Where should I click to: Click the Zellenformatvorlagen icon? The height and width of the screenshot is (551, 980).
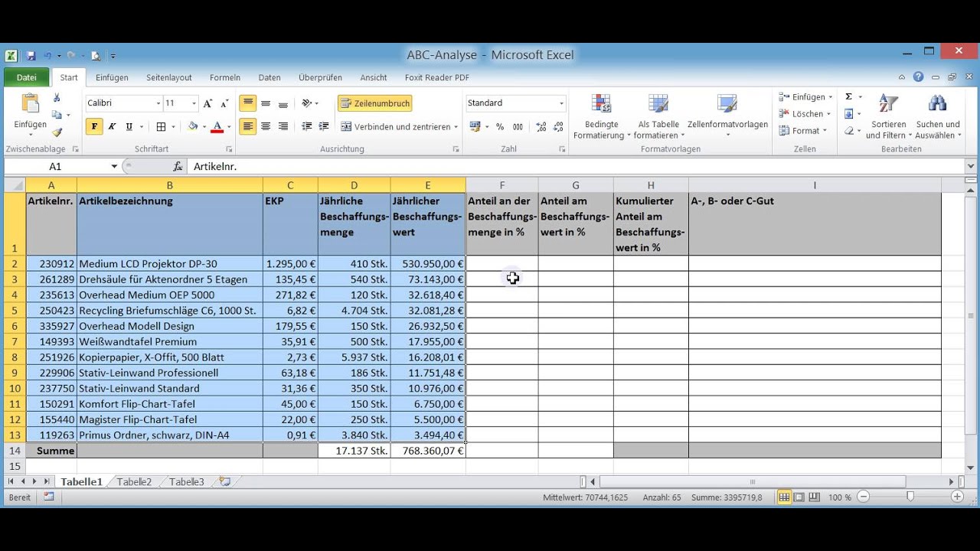point(727,104)
